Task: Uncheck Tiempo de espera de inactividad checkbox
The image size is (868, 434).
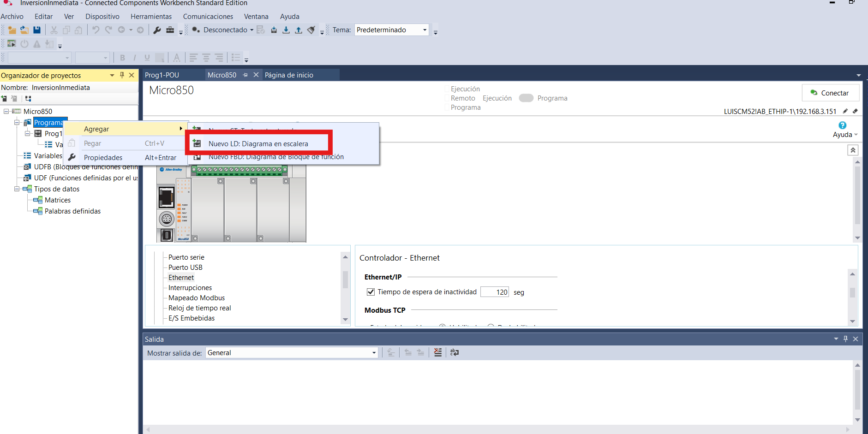Action: pyautogui.click(x=371, y=292)
